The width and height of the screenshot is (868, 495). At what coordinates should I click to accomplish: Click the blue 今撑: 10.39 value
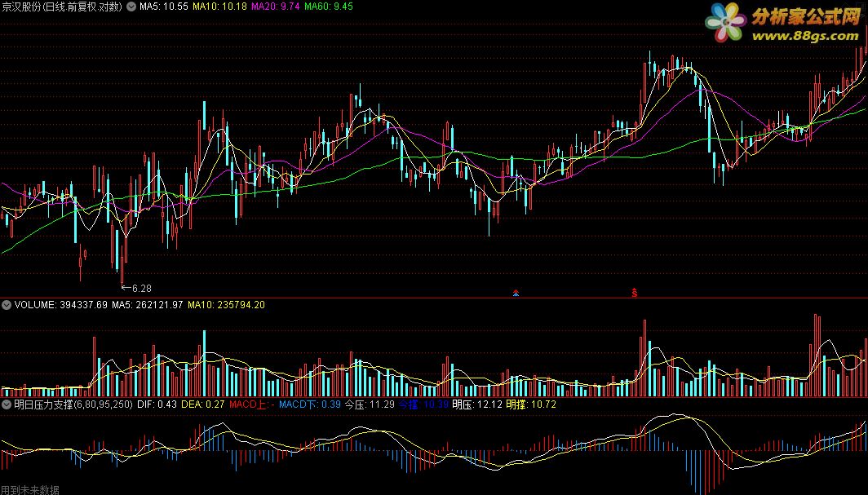tap(423, 404)
